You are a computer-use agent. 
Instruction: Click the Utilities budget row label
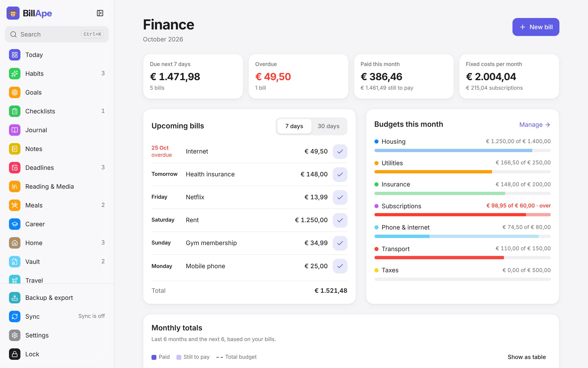(392, 163)
